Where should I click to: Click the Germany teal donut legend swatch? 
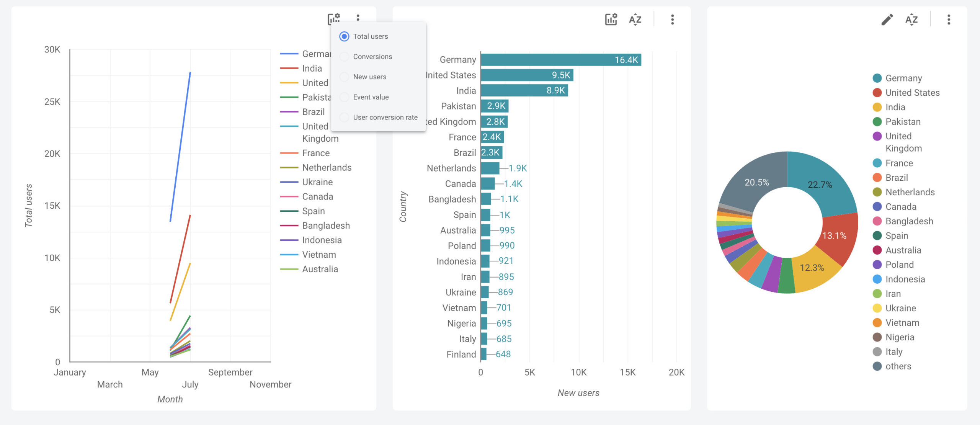pos(877,78)
